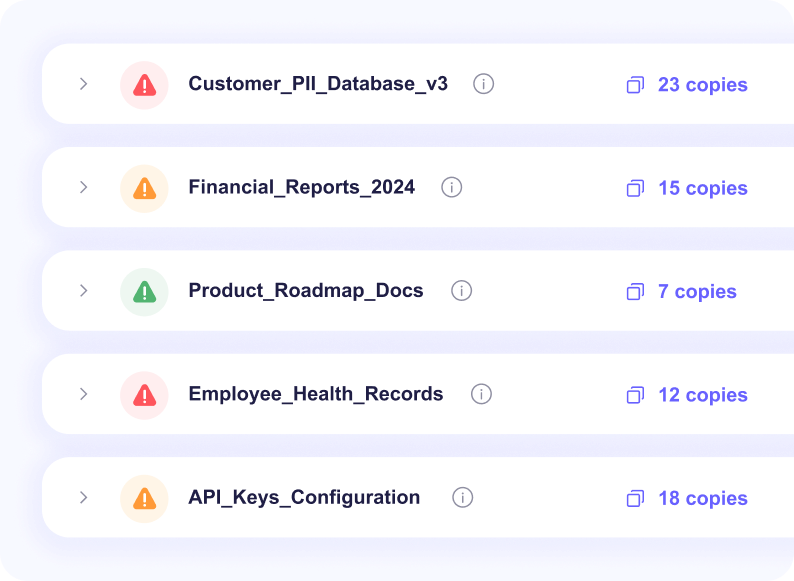View the 15 copies link
This screenshot has height=581, width=794.
702,188
